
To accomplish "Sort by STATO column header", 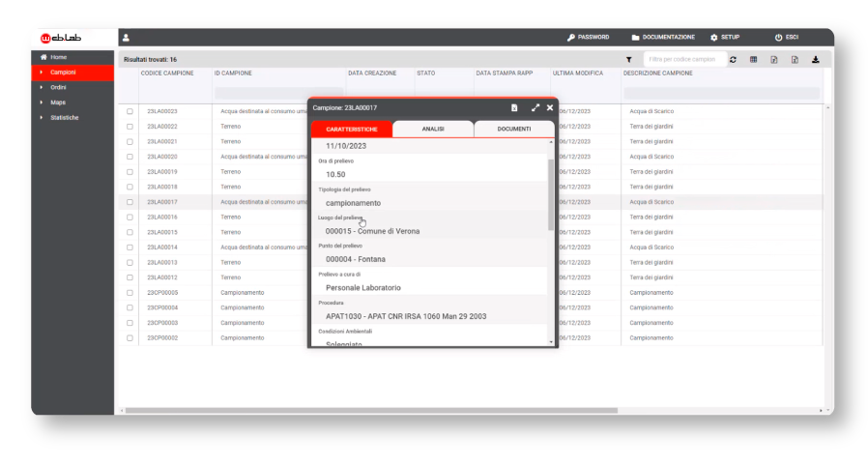I will 425,73.
